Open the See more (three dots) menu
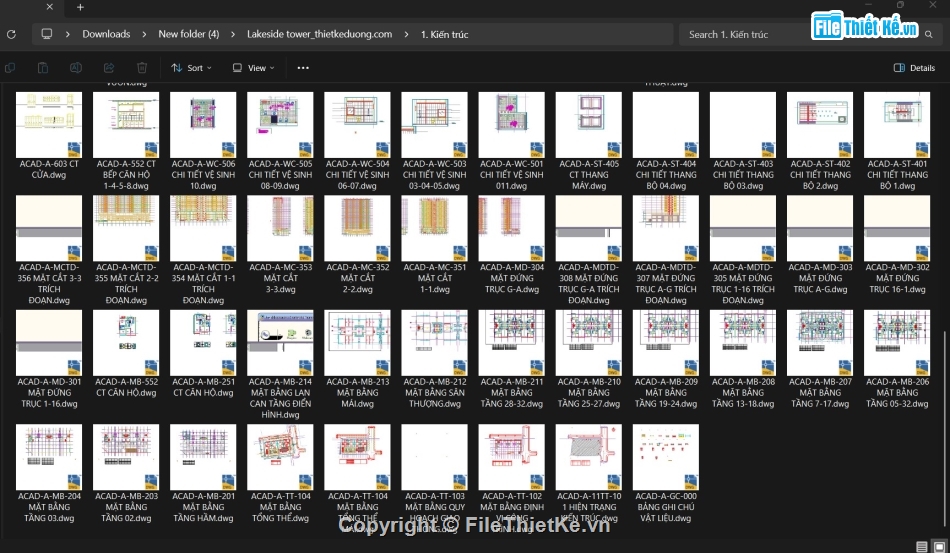The height and width of the screenshot is (553, 950). pyautogui.click(x=303, y=68)
